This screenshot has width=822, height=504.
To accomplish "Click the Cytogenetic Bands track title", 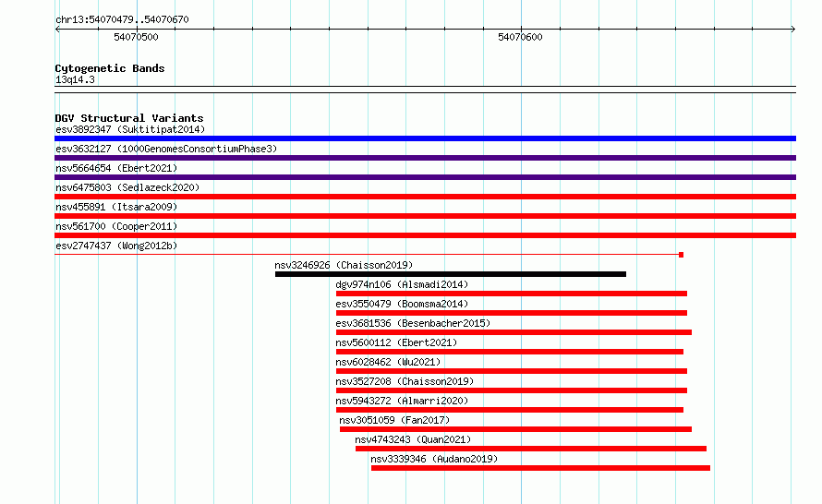I will (x=110, y=68).
